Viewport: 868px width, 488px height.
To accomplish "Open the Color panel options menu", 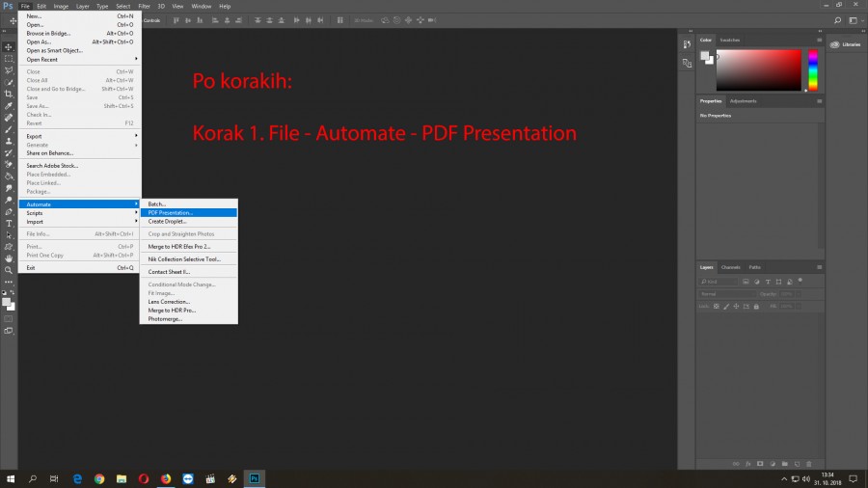I will (820, 40).
